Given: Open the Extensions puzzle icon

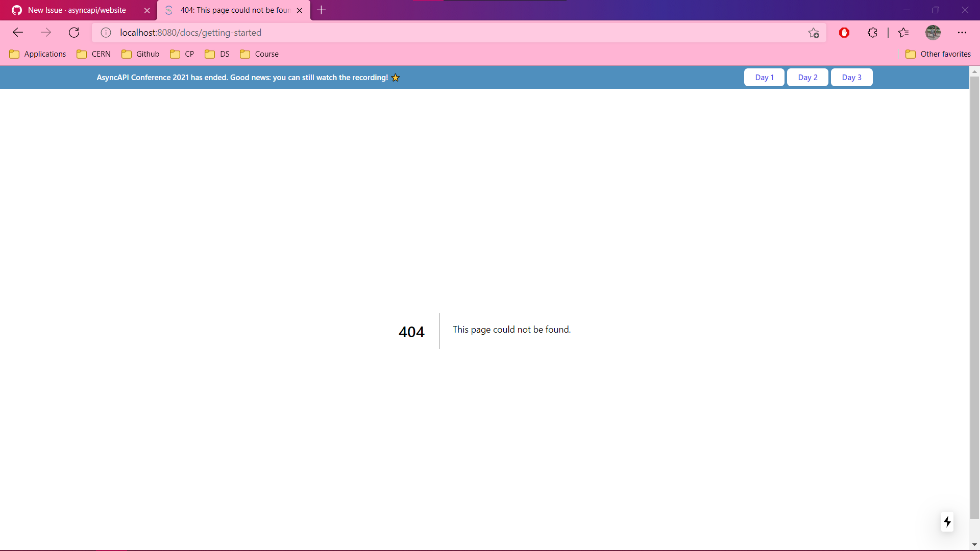Looking at the screenshot, I should pos(873,33).
